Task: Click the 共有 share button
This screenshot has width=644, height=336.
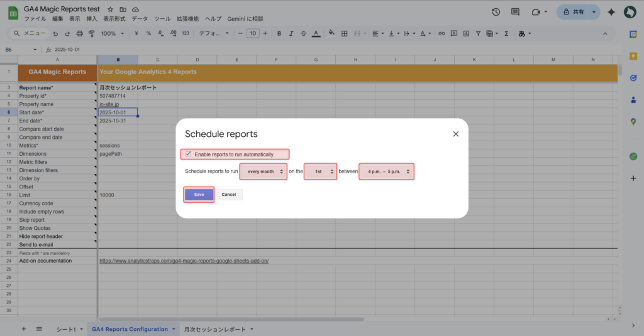Action: [574, 12]
